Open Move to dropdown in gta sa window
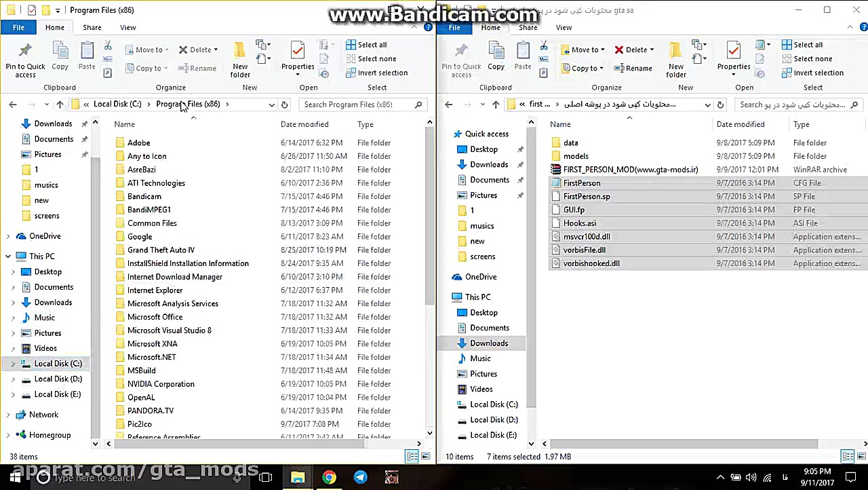Viewport: 868px width, 490px height. point(583,50)
